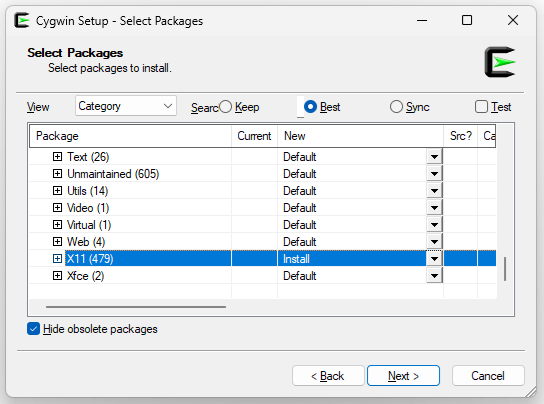The width and height of the screenshot is (544, 404).
Task: Go back with the Back button
Action: [x=328, y=376]
